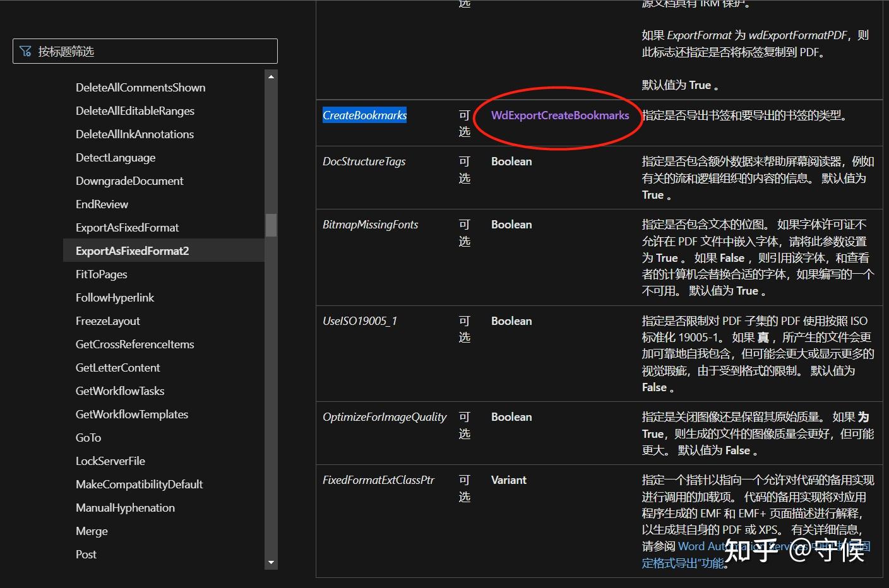
Task: Focus the filter-by-title input field
Action: [x=145, y=51]
